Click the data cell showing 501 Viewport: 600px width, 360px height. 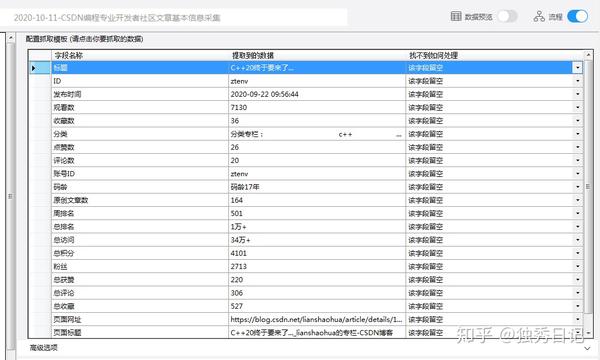click(317, 213)
